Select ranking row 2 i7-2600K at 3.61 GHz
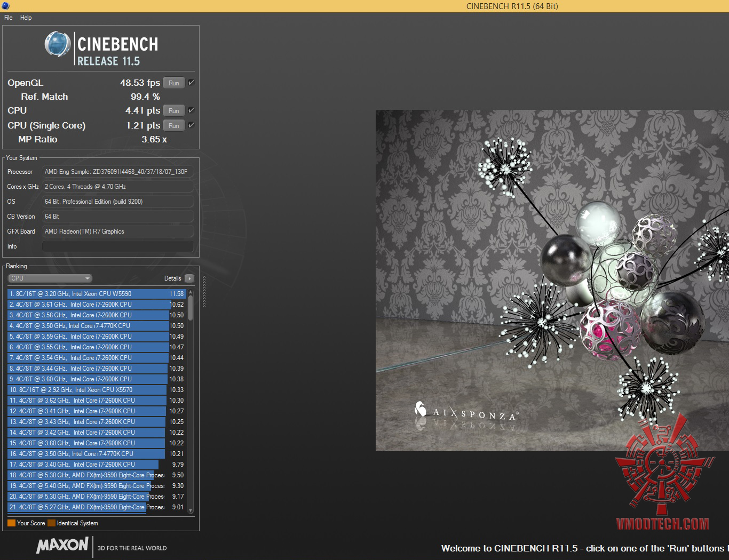729x560 pixels. tap(97, 305)
